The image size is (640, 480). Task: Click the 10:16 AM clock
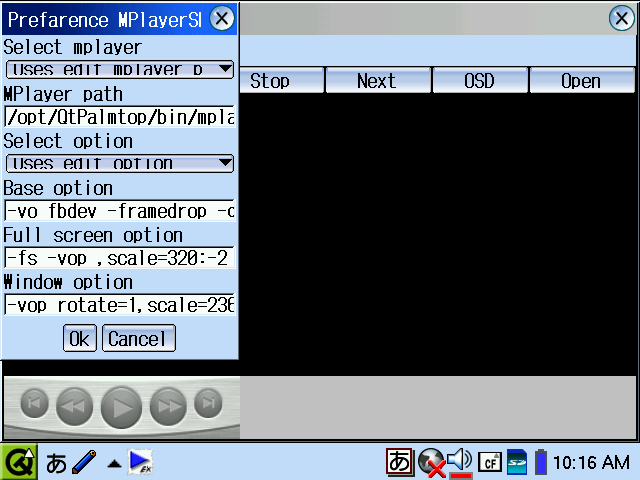591,463
